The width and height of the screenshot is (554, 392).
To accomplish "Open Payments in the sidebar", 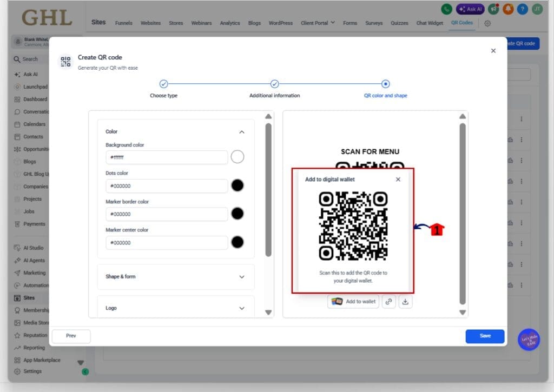I will (31, 224).
